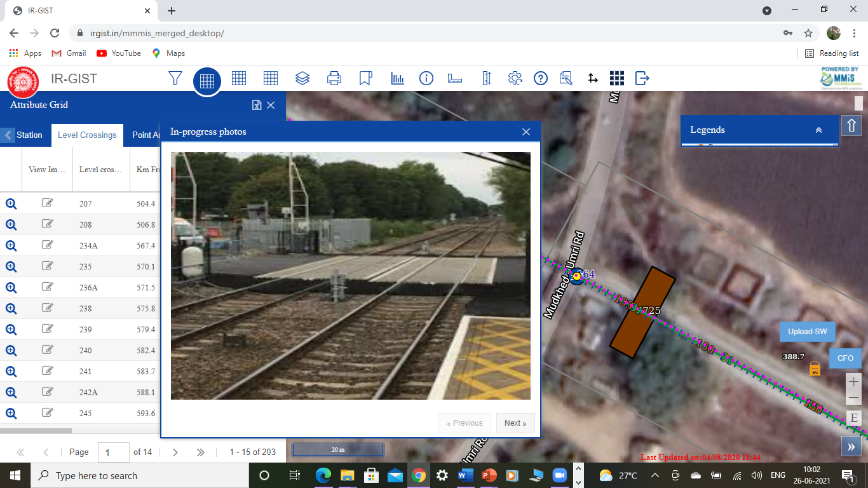This screenshot has width=868, height=488.
Task: Click the Help question mark icon
Action: 540,78
